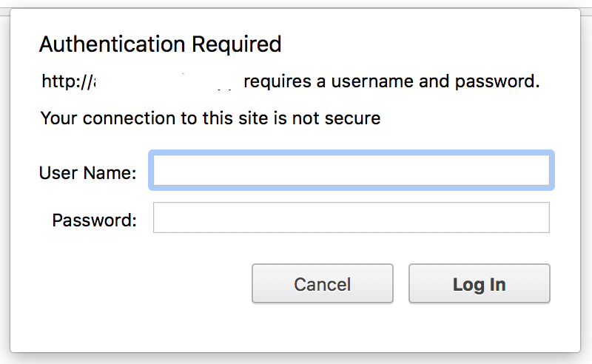Activate the empty field beside Password label
The width and height of the screenshot is (592, 364).
point(351,218)
